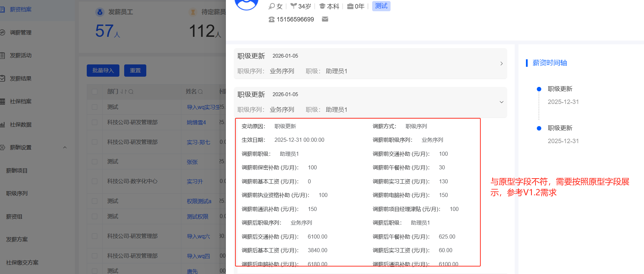
Task: Click the 薪酬设置 gear icon
Action: [2, 147]
